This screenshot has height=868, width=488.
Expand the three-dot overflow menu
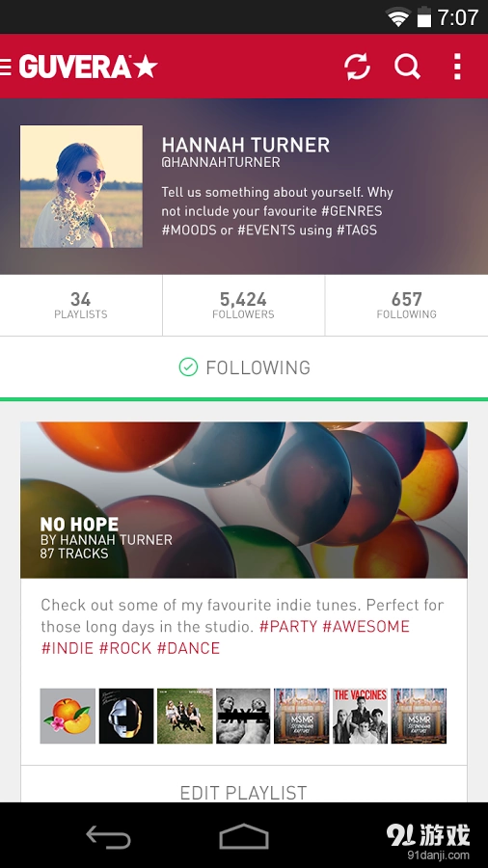coord(457,67)
